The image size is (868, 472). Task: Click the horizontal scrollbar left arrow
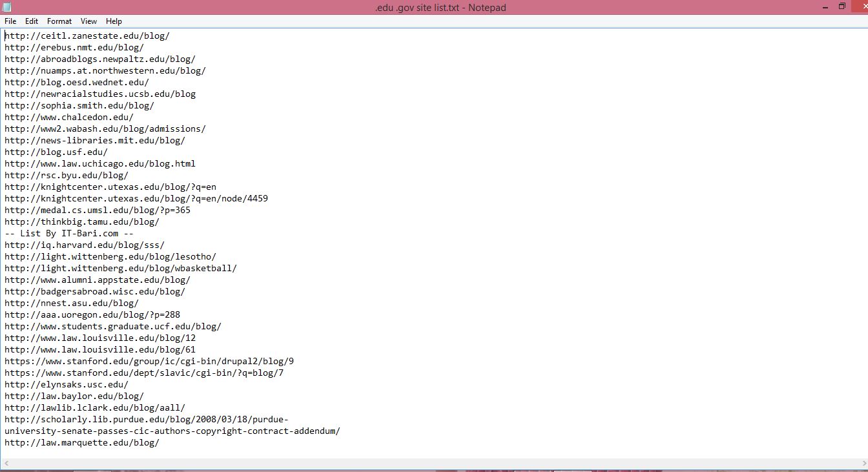(x=6, y=464)
